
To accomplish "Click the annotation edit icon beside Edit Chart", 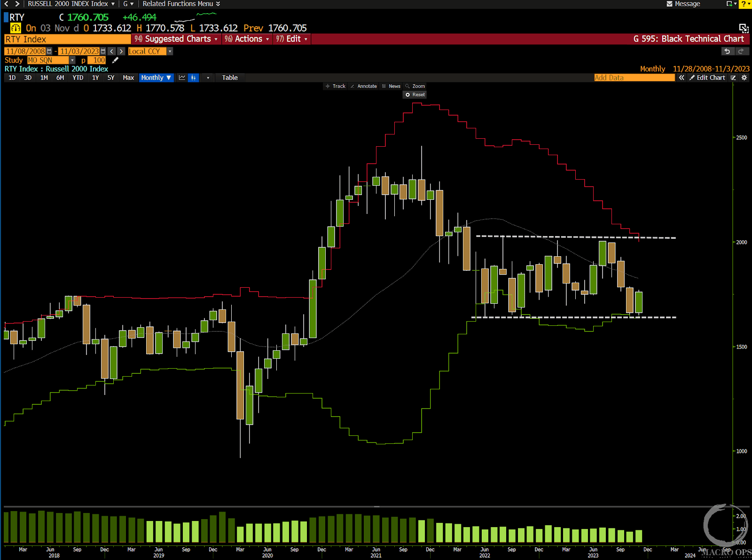I will coord(733,78).
